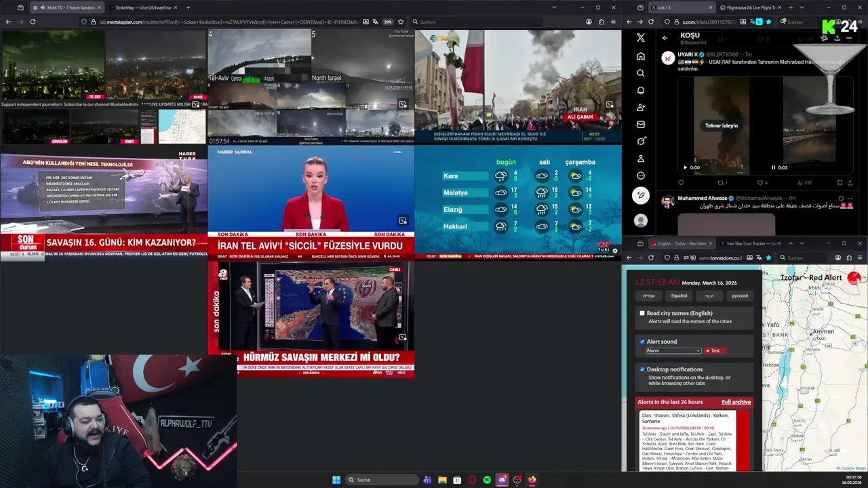
Task: Open the Haber Global news stream tile
Action: click(x=311, y=202)
